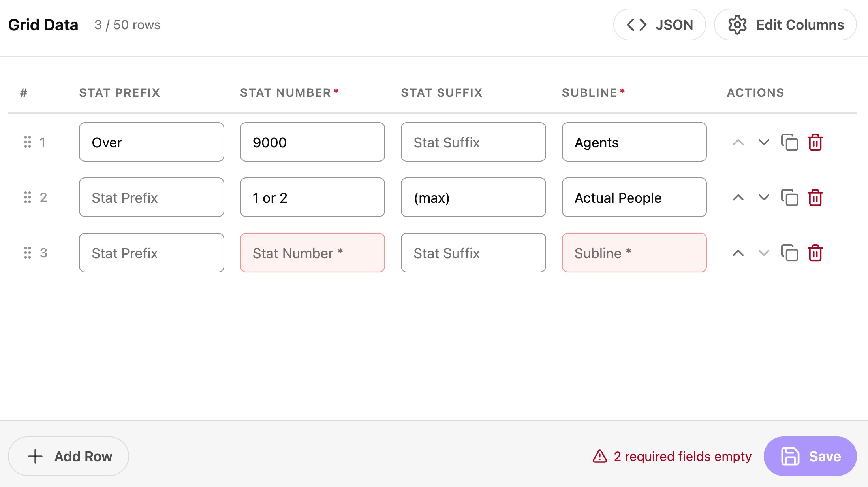This screenshot has width=868, height=487.
Task: Grab the drag handle of row 1
Action: point(28,142)
